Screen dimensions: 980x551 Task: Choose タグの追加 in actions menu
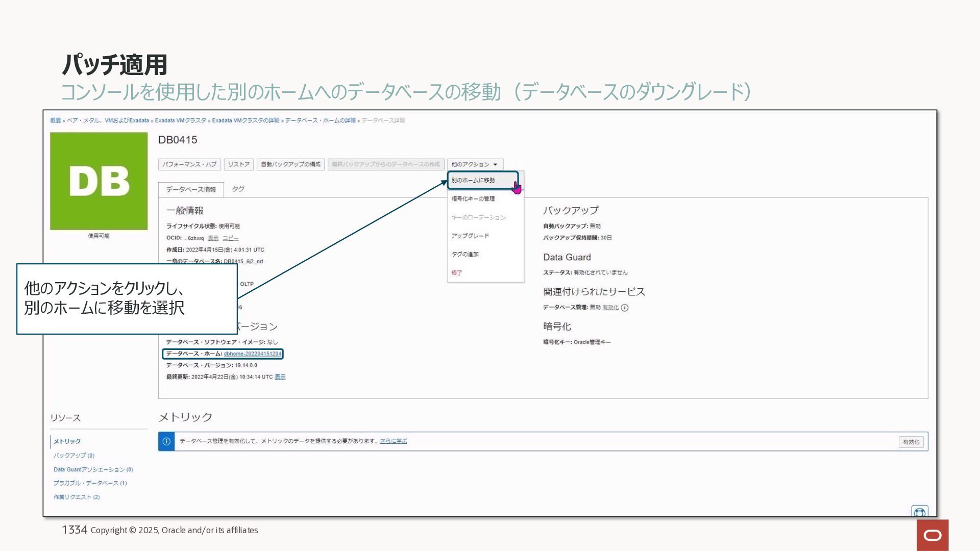pyautogui.click(x=465, y=254)
